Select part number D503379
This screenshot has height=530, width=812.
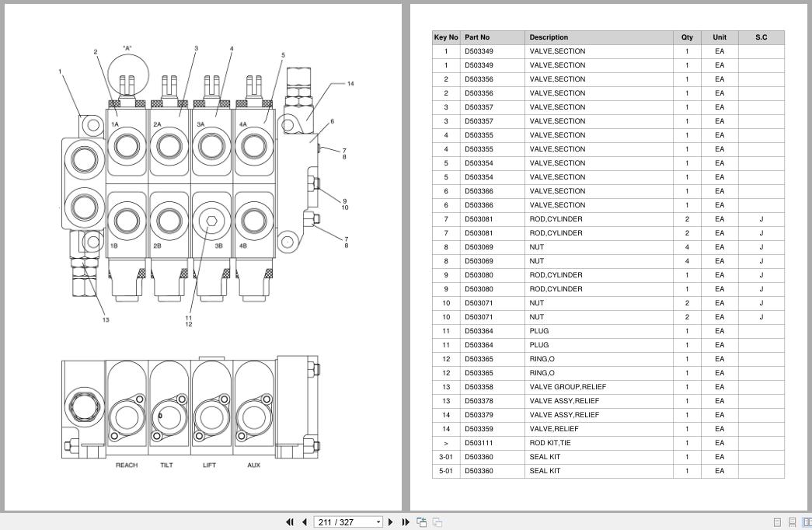[x=479, y=415]
